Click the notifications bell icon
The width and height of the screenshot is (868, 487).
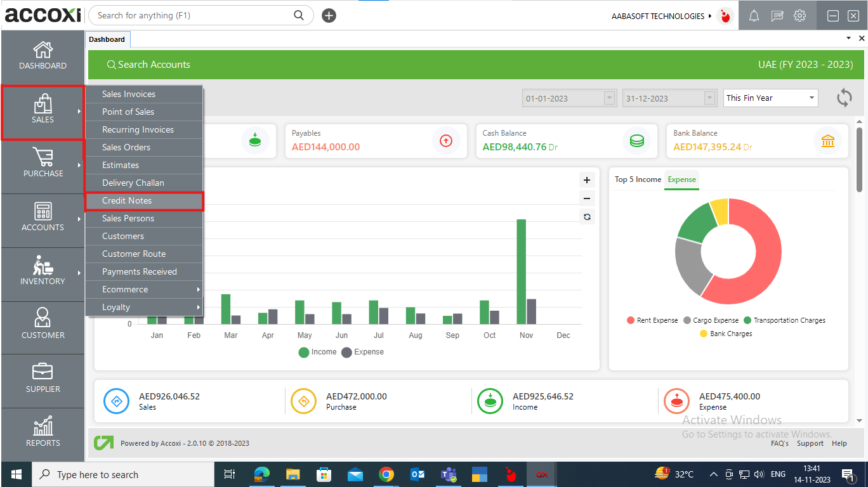(754, 16)
